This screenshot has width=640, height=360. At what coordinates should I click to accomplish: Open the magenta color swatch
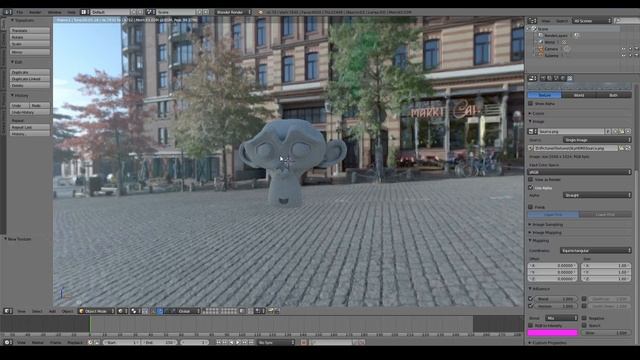click(x=553, y=333)
